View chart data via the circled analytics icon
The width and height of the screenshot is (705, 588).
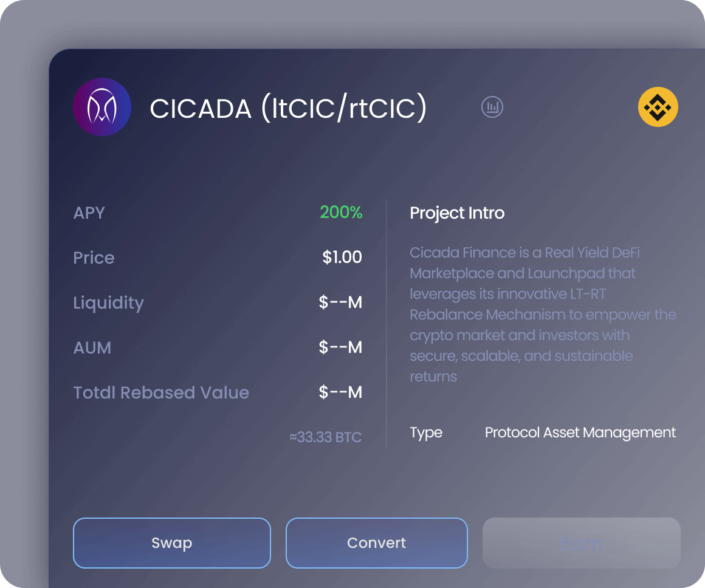(492, 106)
